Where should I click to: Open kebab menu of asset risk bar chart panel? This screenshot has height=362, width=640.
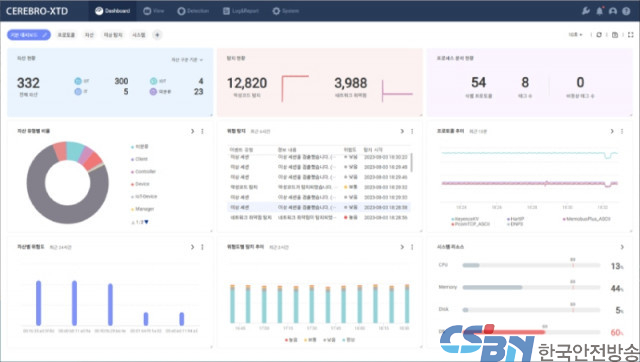click(202, 247)
